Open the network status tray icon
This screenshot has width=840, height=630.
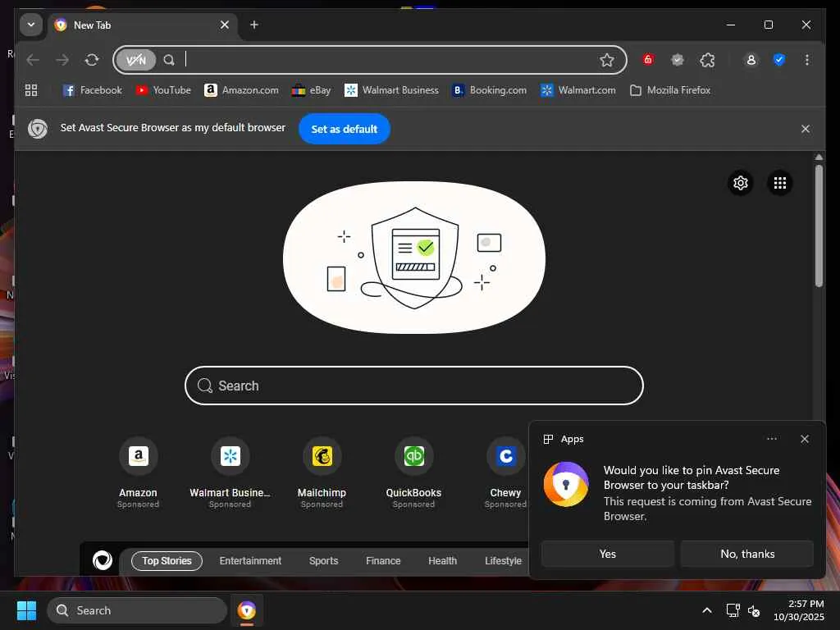(733, 610)
